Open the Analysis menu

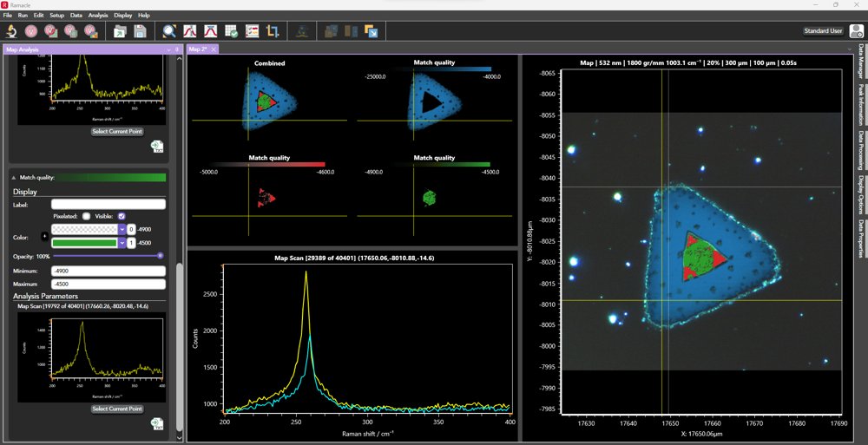[98, 16]
